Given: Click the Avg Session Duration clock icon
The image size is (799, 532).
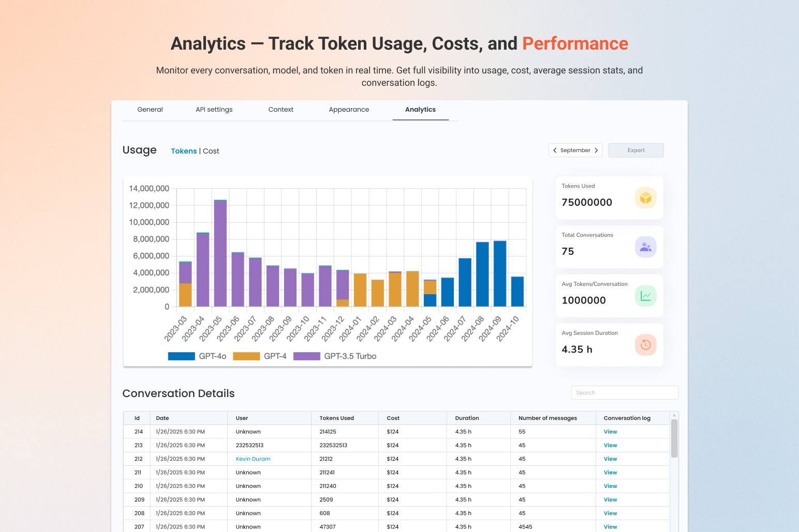Looking at the screenshot, I should (x=645, y=345).
